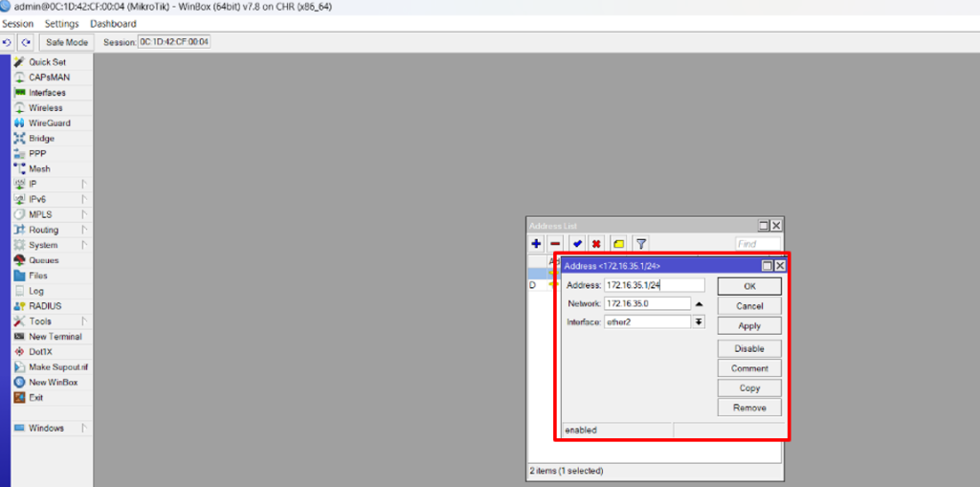Click the red minus Remove icon in Address List
The width and height of the screenshot is (980, 487).
pos(555,244)
